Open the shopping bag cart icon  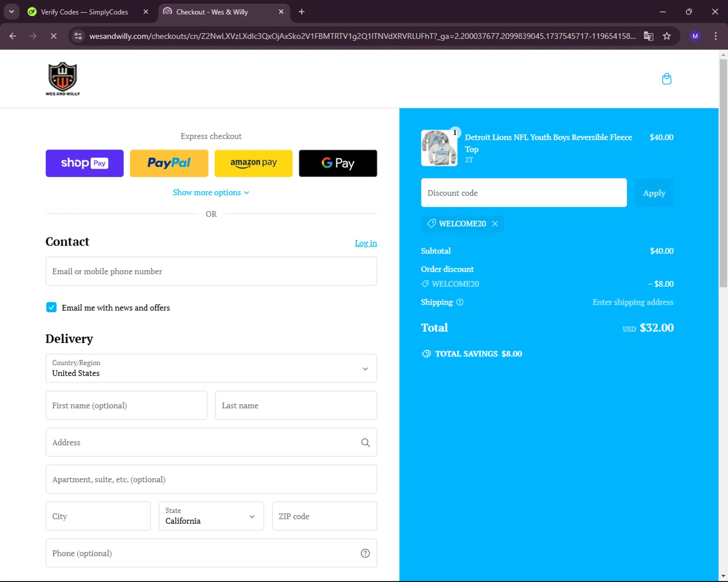pyautogui.click(x=666, y=79)
